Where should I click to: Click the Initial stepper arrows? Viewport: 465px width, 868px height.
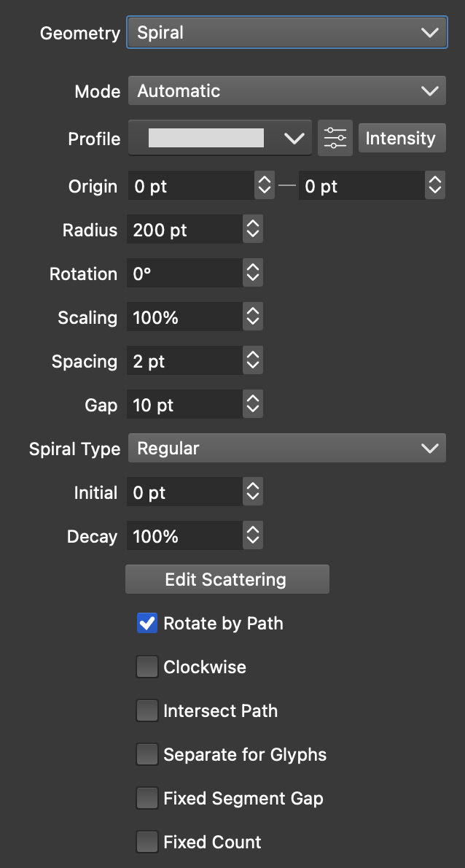point(253,492)
